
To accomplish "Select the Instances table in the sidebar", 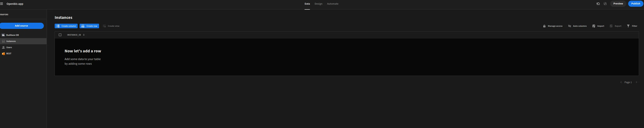I will tap(23, 41).
